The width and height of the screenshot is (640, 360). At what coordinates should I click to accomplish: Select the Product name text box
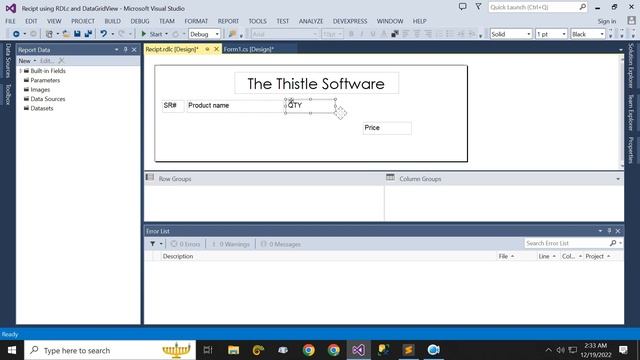[235, 106]
